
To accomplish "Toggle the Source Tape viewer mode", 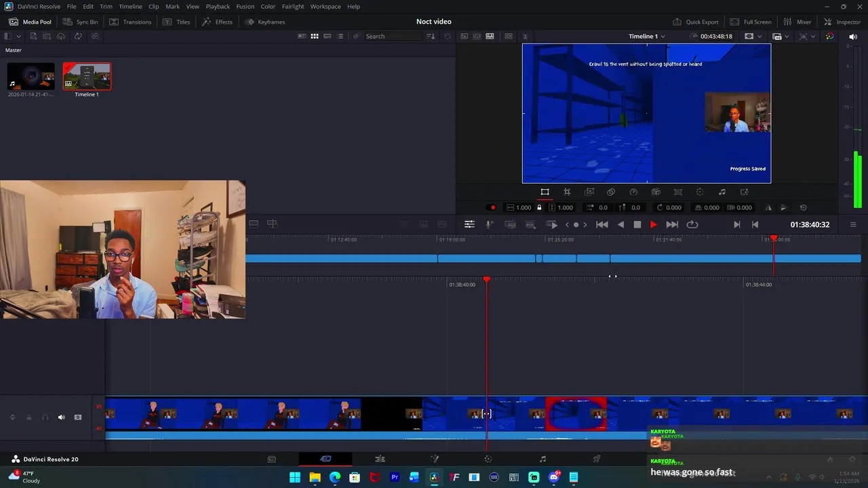I will click(x=477, y=36).
